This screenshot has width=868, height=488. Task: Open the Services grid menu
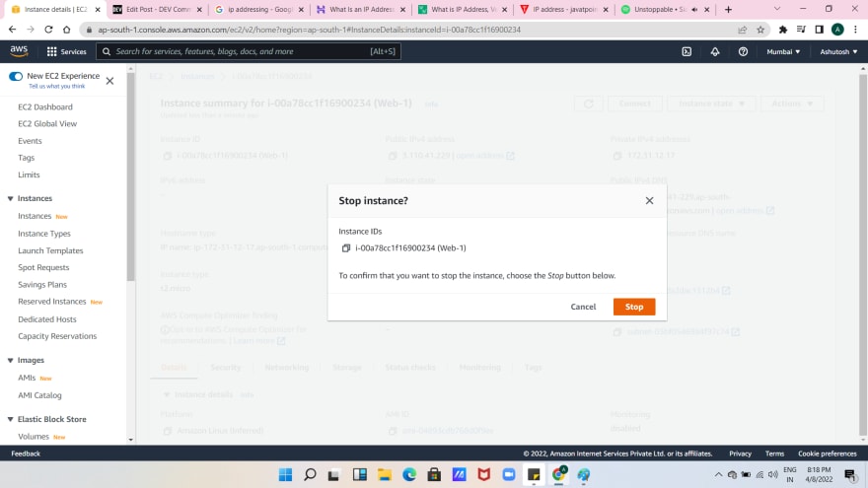pos(66,51)
